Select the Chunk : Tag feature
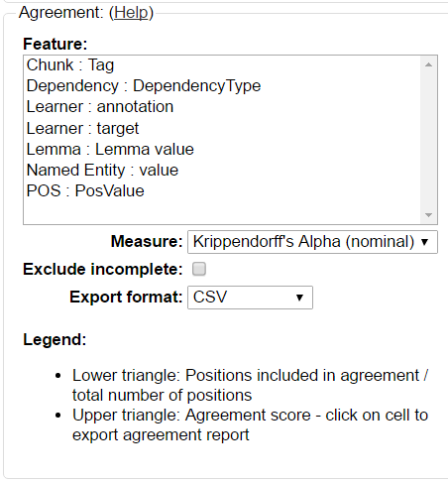448x482 pixels. pos(222,64)
